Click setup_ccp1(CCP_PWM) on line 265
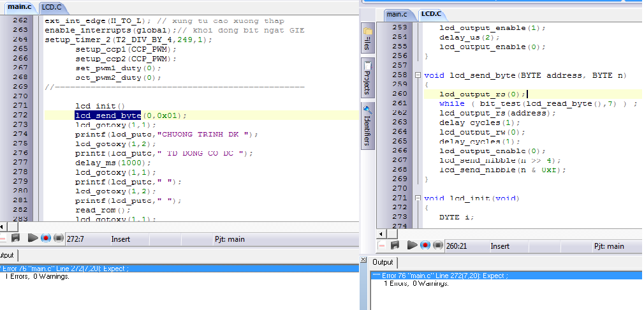This screenshot has width=644, height=310. coord(126,49)
